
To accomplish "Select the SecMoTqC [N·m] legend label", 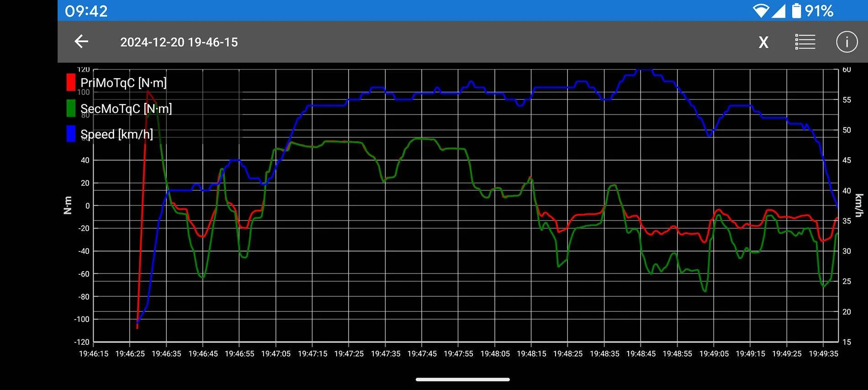I will (x=126, y=108).
